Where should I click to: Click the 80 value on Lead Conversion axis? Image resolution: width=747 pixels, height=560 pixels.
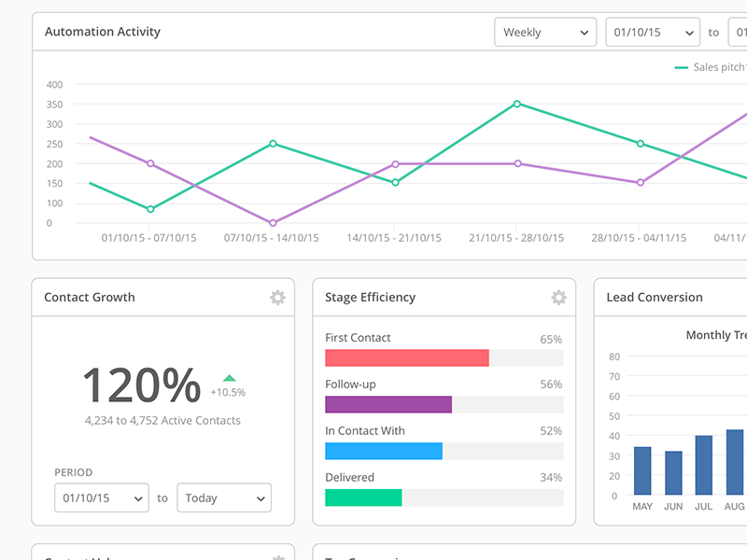click(614, 357)
